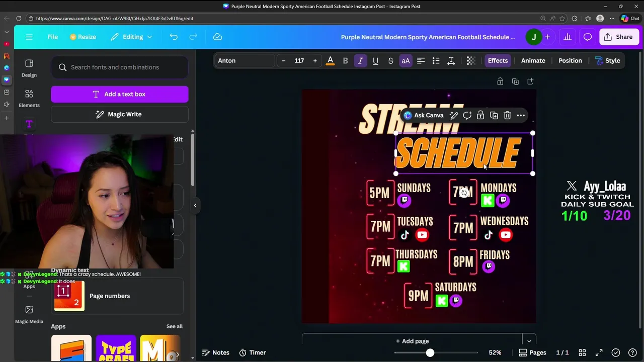
Task: Open the Editing mode dropdown
Action: [131, 37]
